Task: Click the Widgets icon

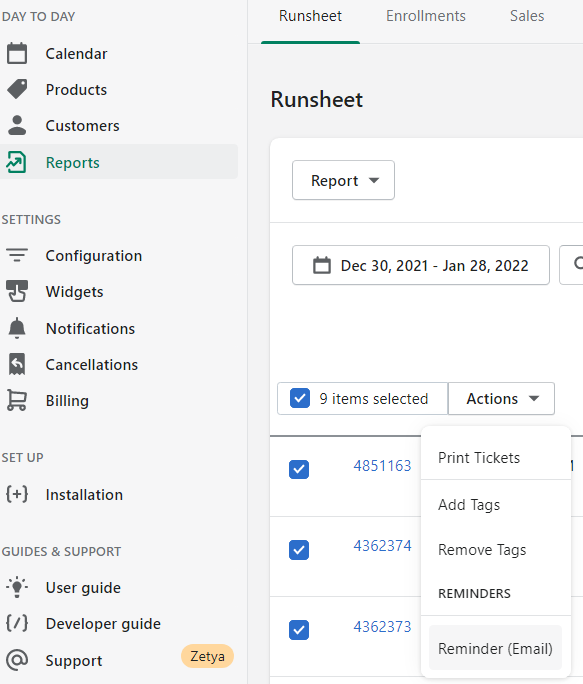Action: pos(17,291)
